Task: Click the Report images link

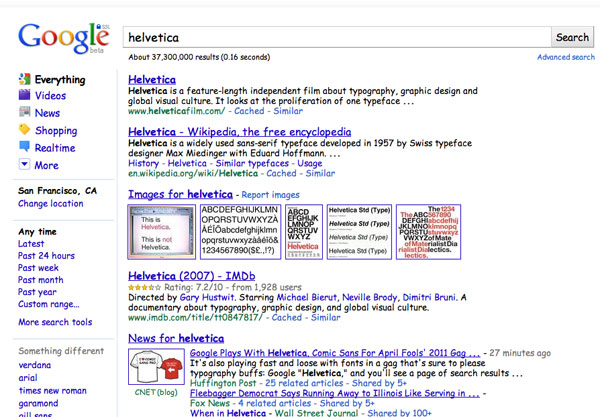Action: click(x=270, y=194)
